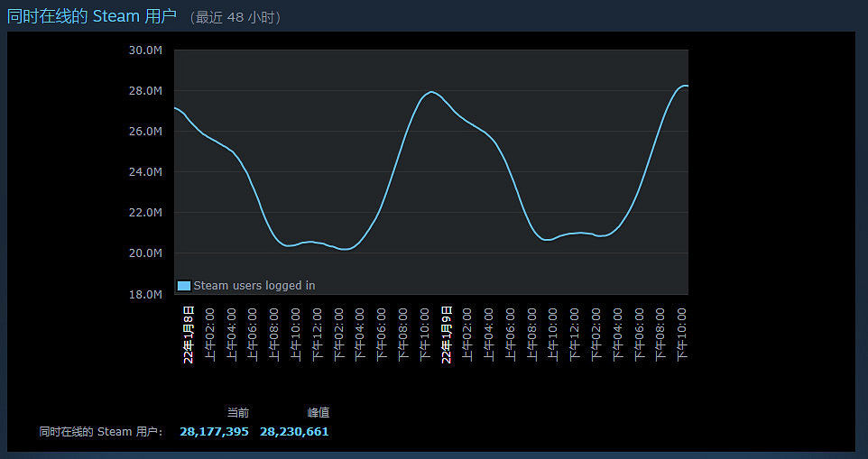Click the "22年1月8日" date axis label
This screenshot has height=459, width=868.
coord(189,334)
